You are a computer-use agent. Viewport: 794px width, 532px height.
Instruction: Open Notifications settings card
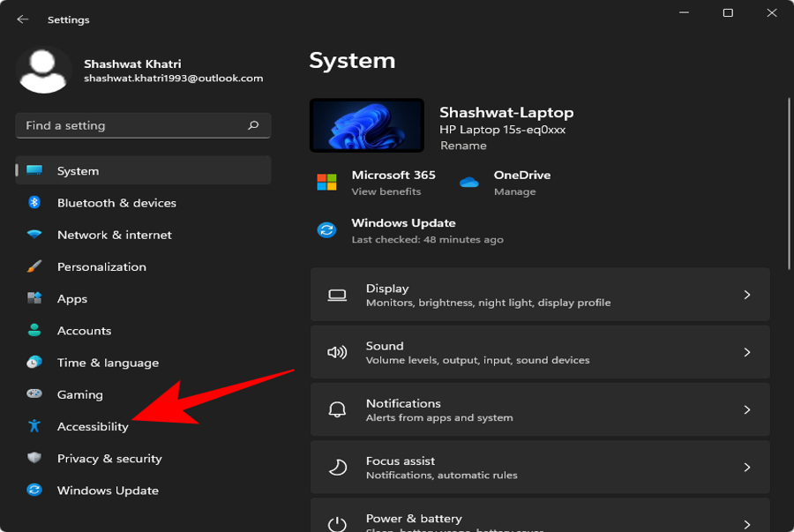(540, 409)
